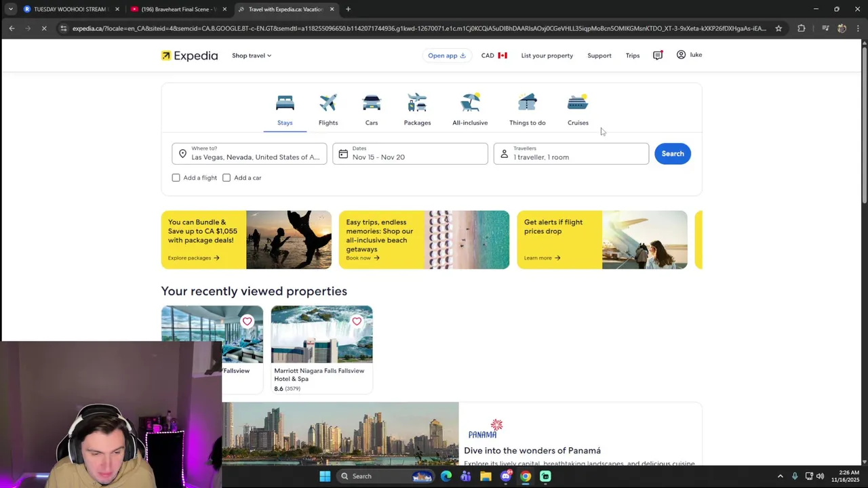This screenshot has width=868, height=488.
Task: Open Microsoft Teams from taskbar
Action: pyautogui.click(x=466, y=476)
